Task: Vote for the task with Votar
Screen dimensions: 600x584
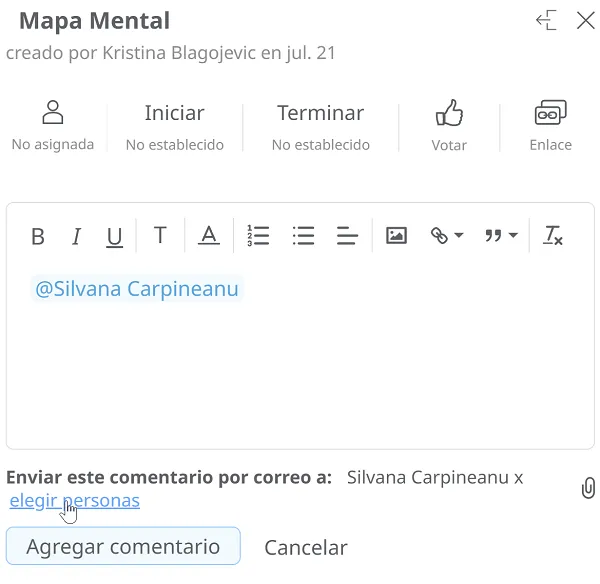Action: pos(449,126)
